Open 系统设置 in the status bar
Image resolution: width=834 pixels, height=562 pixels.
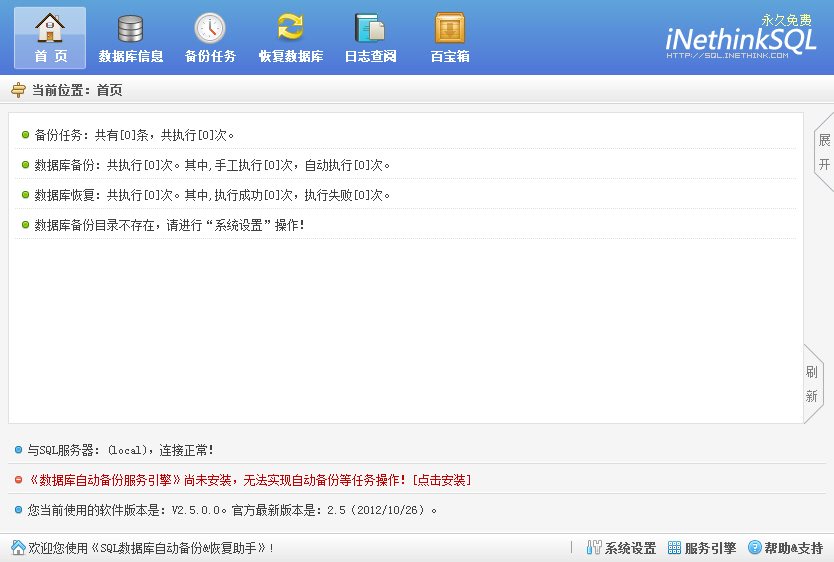(x=621, y=548)
